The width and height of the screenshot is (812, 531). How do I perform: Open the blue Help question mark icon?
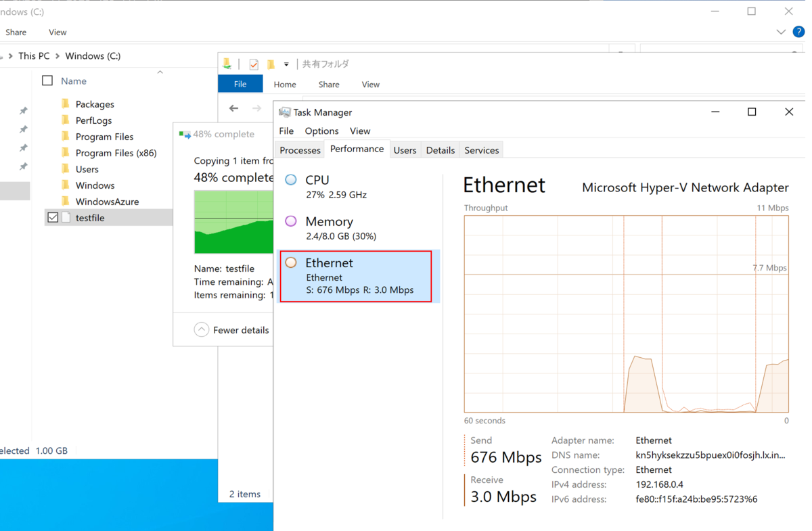798,32
